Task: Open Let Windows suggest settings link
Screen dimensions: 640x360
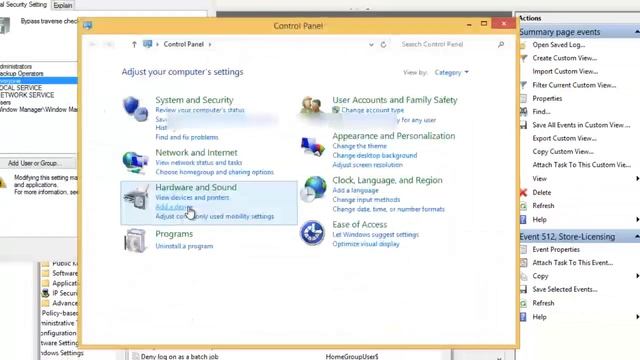Action: [376, 235]
